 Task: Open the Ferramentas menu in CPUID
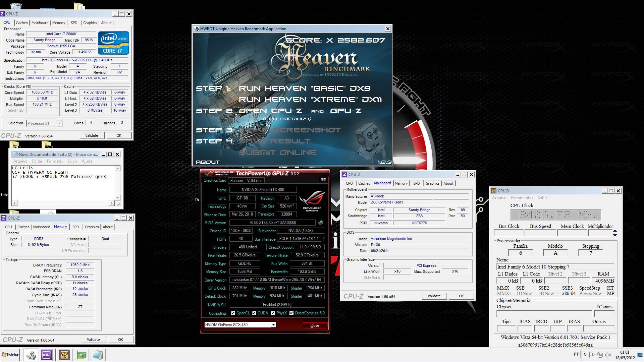522,198
